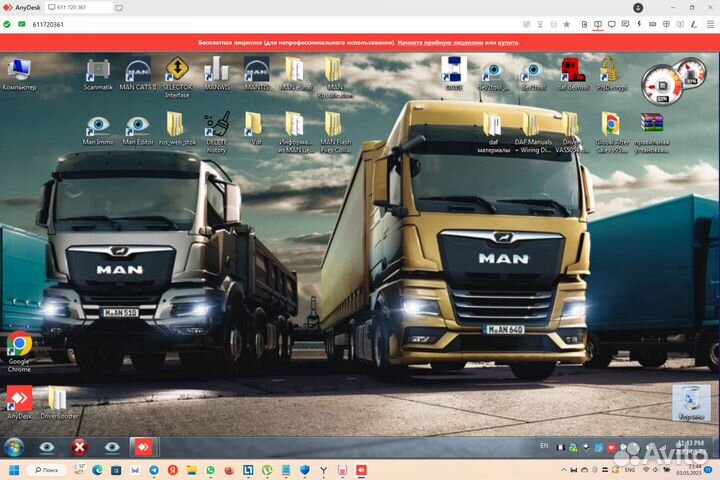720x480 pixels.
Task: Open SELECTOR Interface shortcut
Action: point(177,72)
